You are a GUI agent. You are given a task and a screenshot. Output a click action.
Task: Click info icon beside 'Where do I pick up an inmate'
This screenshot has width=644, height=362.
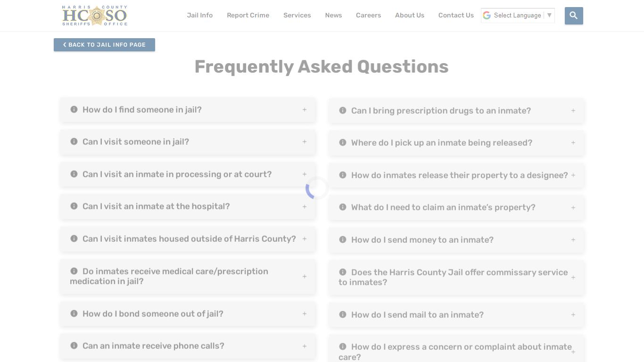coord(343,142)
